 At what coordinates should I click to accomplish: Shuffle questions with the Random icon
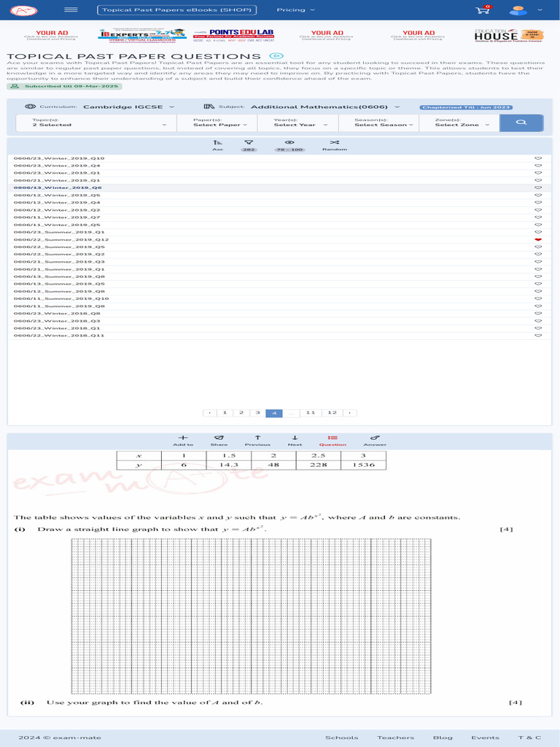[334, 143]
